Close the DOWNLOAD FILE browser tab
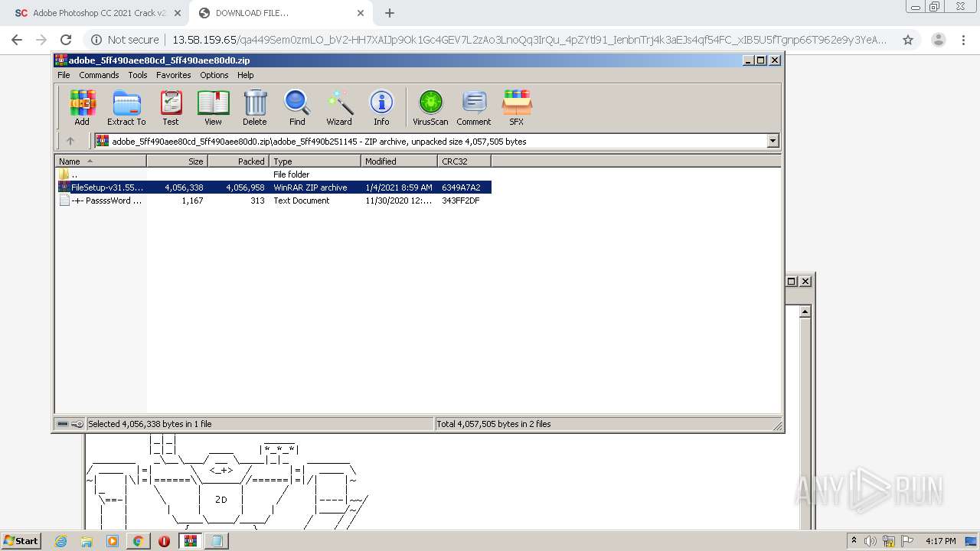This screenshot has height=551, width=980. coord(361,13)
